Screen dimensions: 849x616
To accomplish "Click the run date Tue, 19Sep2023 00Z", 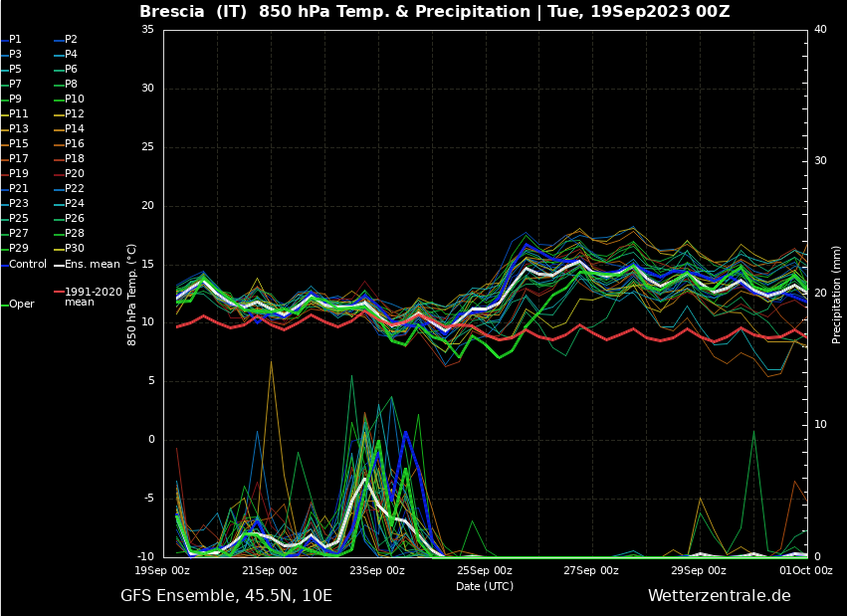I will 638,11.
